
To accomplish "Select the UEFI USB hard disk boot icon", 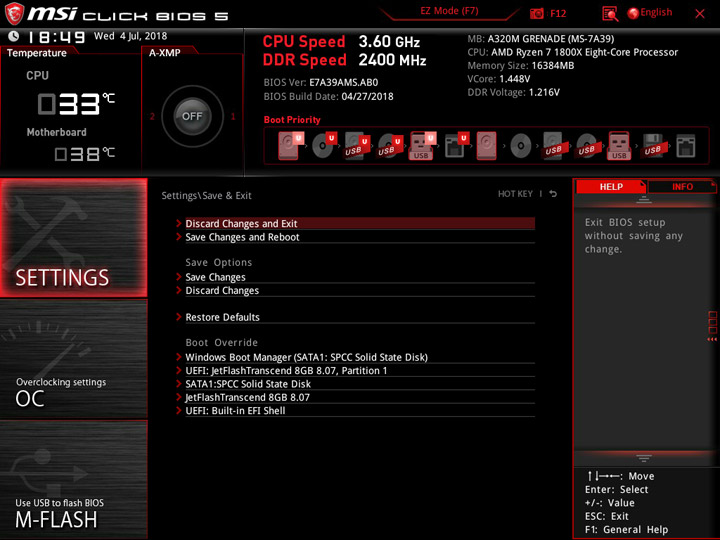I will pos(356,146).
